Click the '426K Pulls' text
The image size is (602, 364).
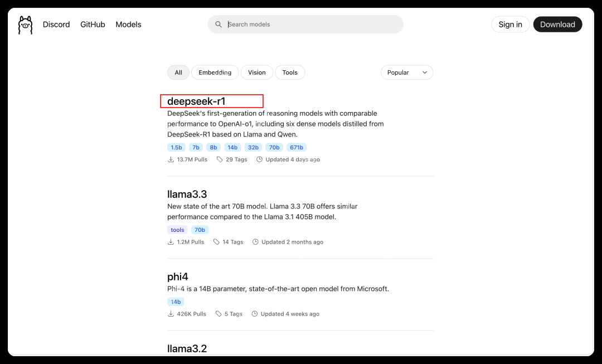click(x=192, y=314)
